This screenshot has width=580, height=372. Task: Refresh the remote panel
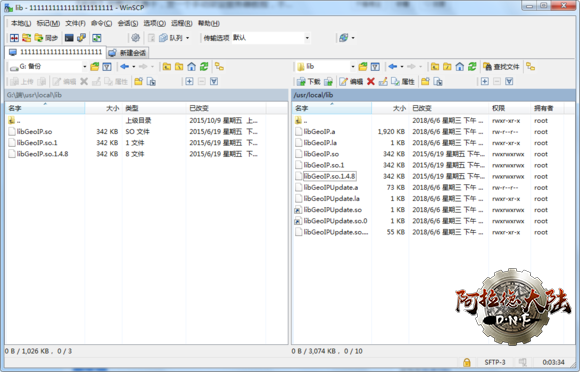pyautogui.click(x=472, y=67)
